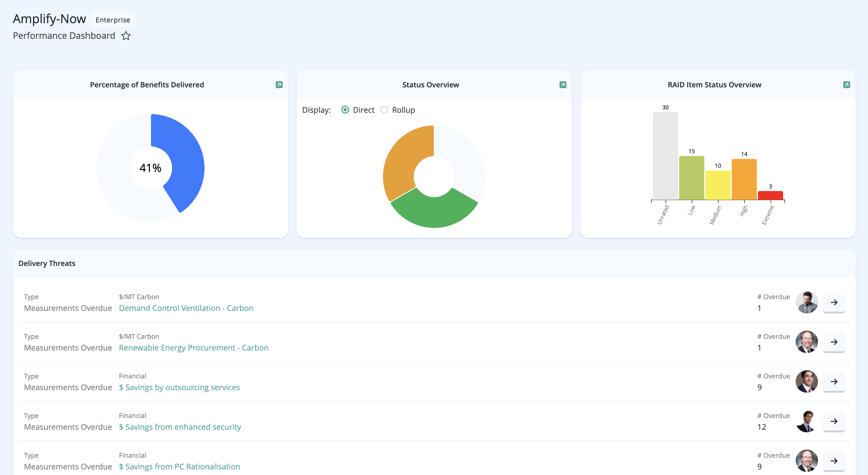Open the RAID Item Status Overview expand icon
The width and height of the screenshot is (868, 475).
(846, 85)
